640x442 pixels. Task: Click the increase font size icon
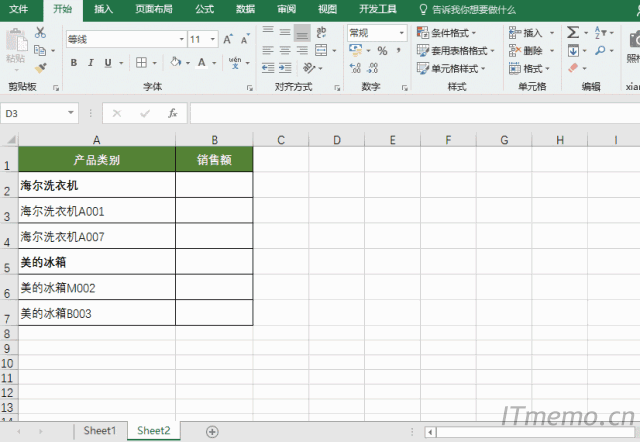pyautogui.click(x=229, y=39)
